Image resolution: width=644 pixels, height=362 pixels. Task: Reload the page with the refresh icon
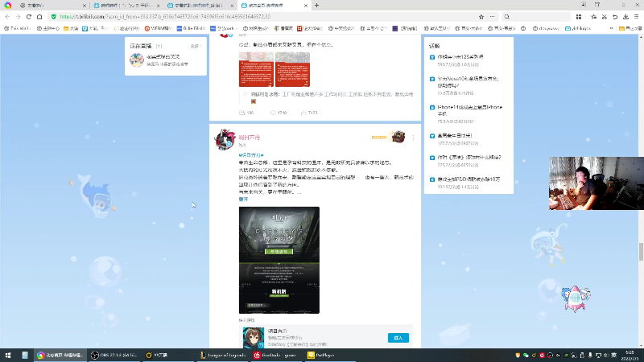pyautogui.click(x=29, y=17)
